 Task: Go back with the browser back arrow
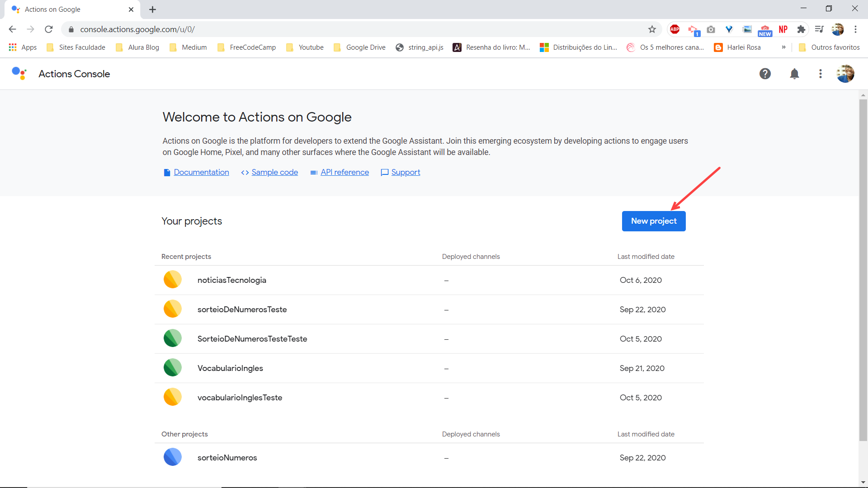[x=12, y=29]
